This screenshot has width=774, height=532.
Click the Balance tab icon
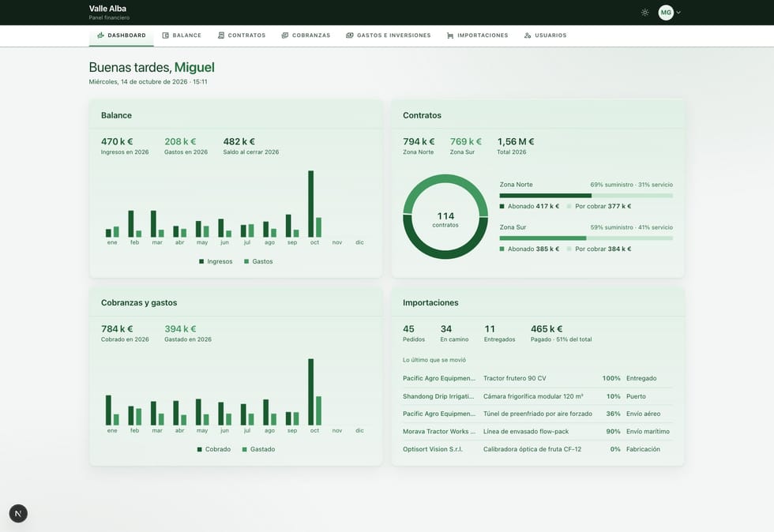165,35
